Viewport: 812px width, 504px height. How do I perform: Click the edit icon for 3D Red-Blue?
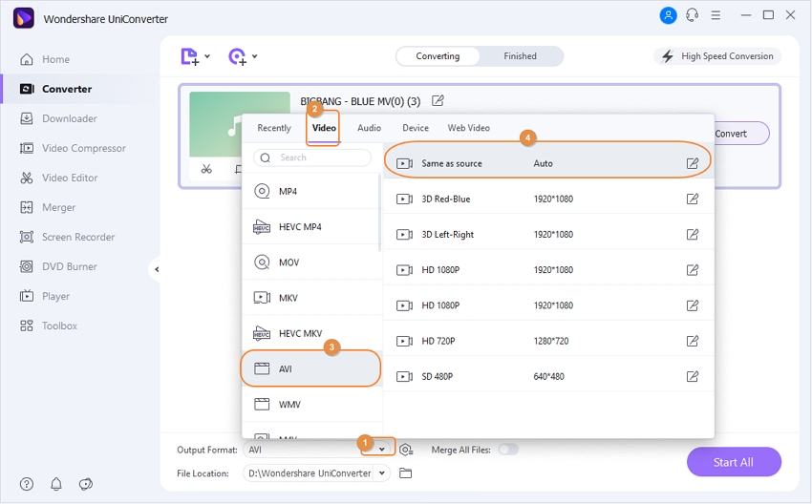point(693,199)
